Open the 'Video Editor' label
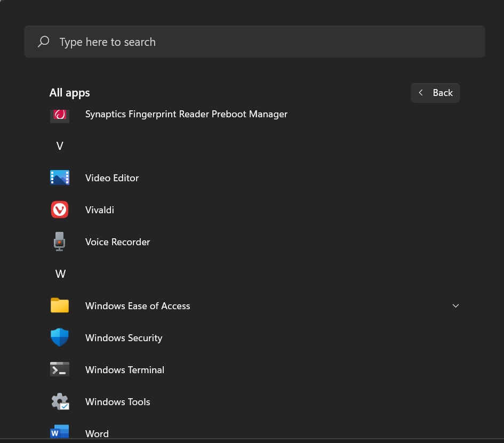The width and height of the screenshot is (504, 443). (x=112, y=178)
